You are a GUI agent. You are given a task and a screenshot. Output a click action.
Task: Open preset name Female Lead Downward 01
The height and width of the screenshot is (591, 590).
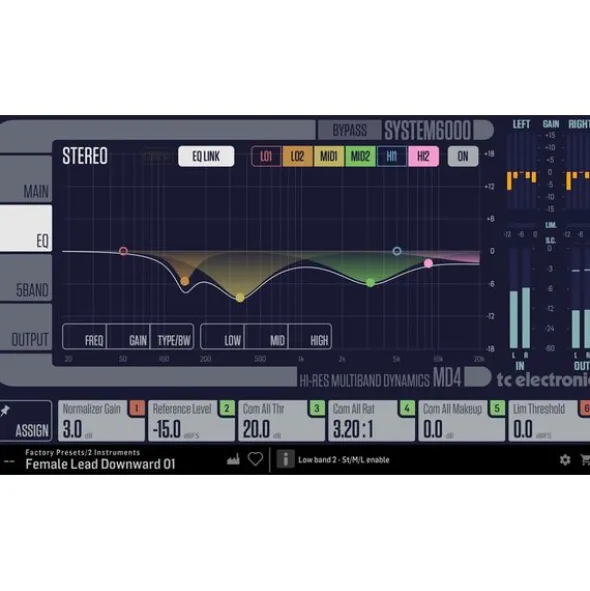(100, 464)
